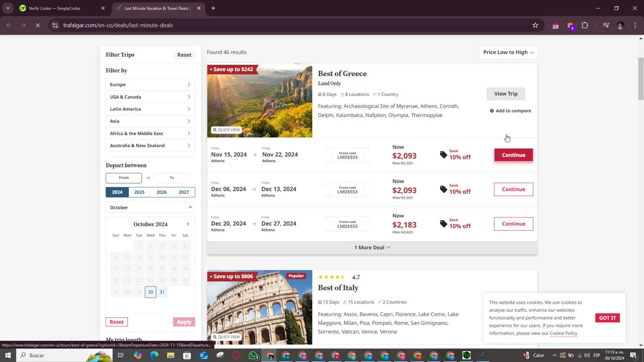Open the Chrome profile avatar
The height and width of the screenshot is (362, 644).
pos(620,25)
